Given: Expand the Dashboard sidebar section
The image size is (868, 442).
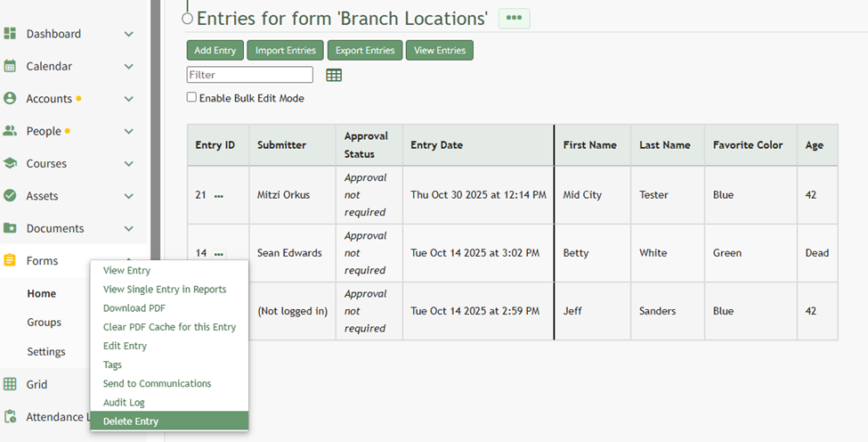Looking at the screenshot, I should click(129, 34).
